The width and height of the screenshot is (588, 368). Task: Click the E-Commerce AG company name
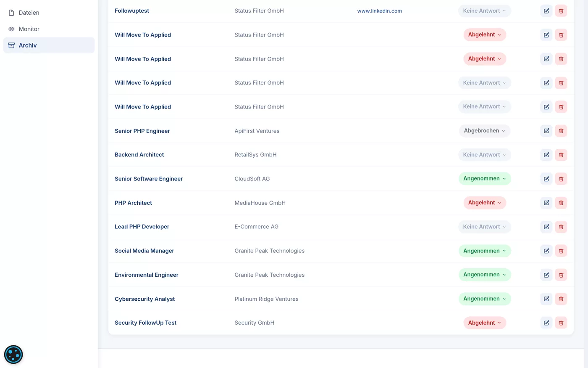tap(257, 227)
